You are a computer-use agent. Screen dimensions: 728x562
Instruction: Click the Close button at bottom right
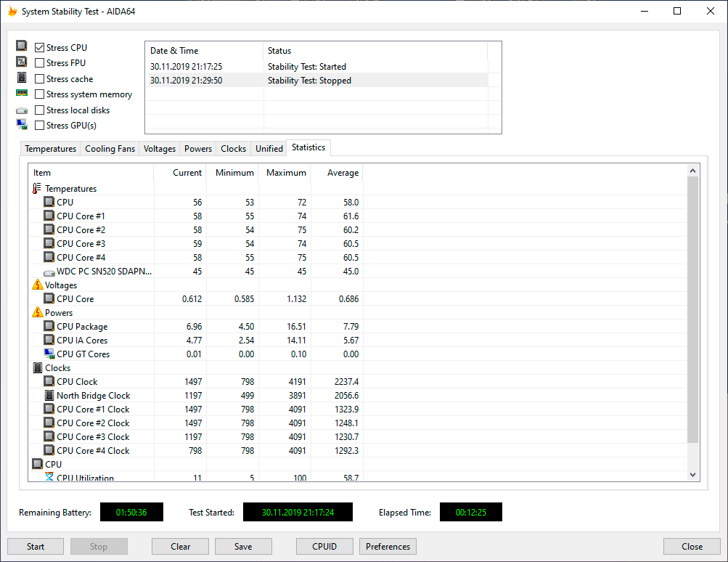692,546
